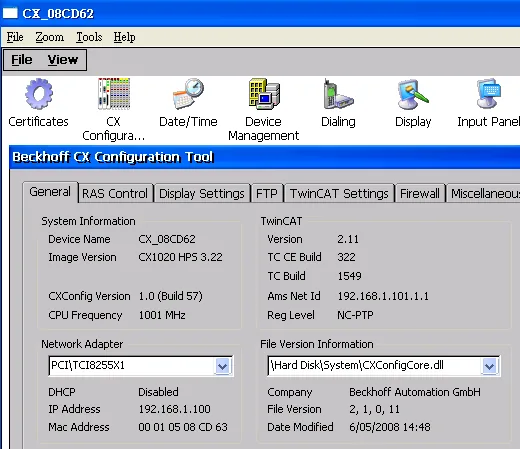Click the CXConfigCore.dll file path combo box
Image resolution: width=520 pixels, height=449 pixels.
[384, 366]
